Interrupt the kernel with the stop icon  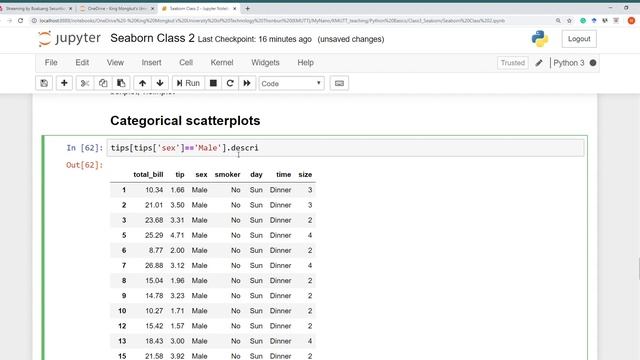pyautogui.click(x=213, y=83)
